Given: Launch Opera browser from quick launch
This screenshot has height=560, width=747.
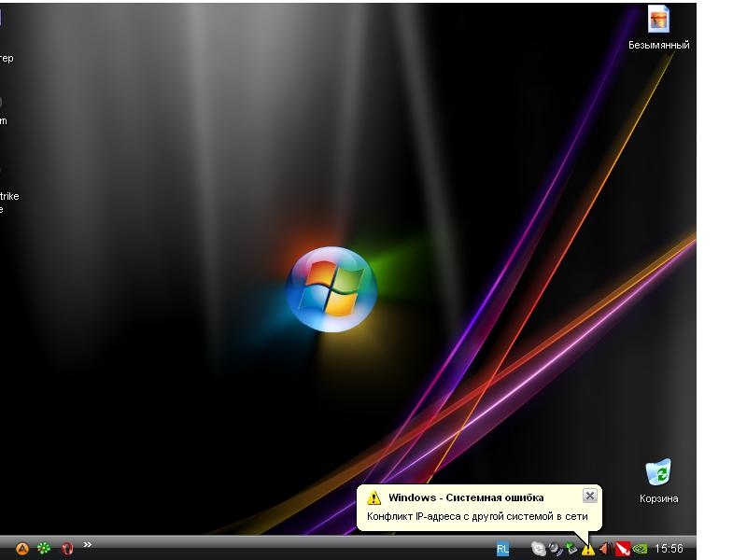Looking at the screenshot, I should click(x=67, y=549).
